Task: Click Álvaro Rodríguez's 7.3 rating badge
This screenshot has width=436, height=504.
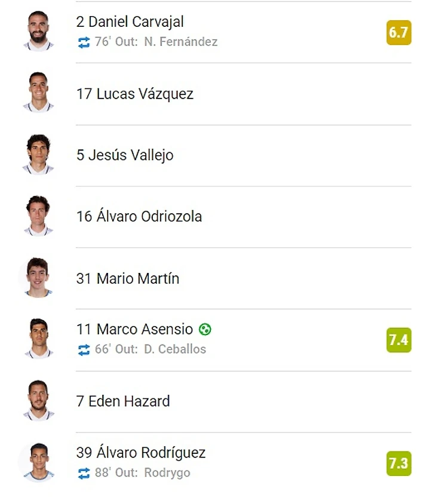Action: 398,463
